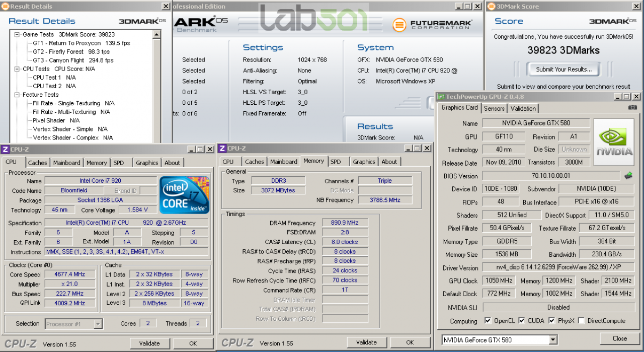Click the BIOS Version field 70.10.10.00.01
Image resolution: width=644 pixels, height=352 pixels.
551,176
